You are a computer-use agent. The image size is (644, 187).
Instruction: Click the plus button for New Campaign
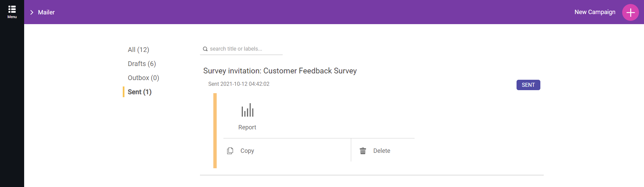[630, 12]
